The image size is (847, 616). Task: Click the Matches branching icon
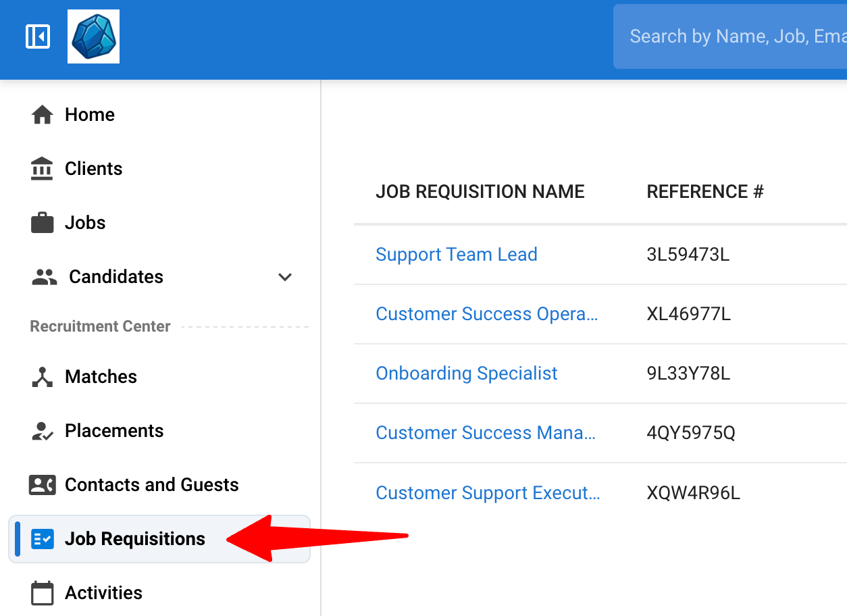point(42,377)
